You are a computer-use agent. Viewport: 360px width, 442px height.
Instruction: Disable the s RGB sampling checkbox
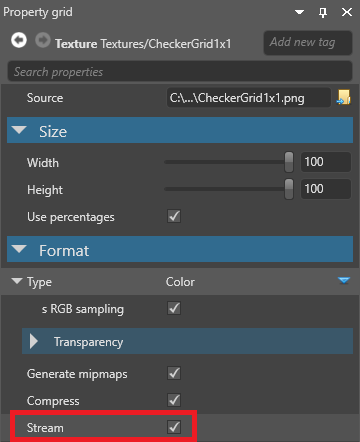click(174, 308)
